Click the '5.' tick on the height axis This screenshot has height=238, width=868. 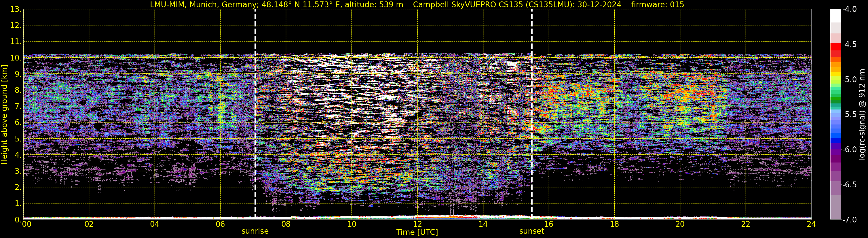click(x=18, y=139)
